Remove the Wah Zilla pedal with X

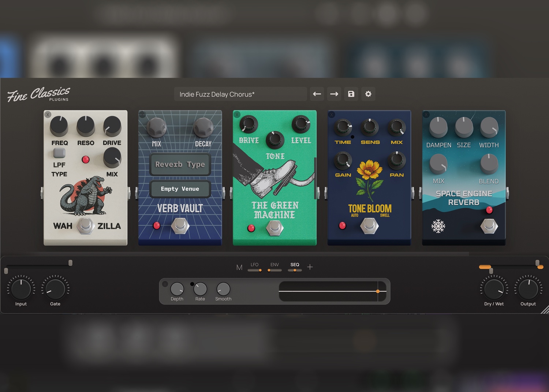pos(48,115)
